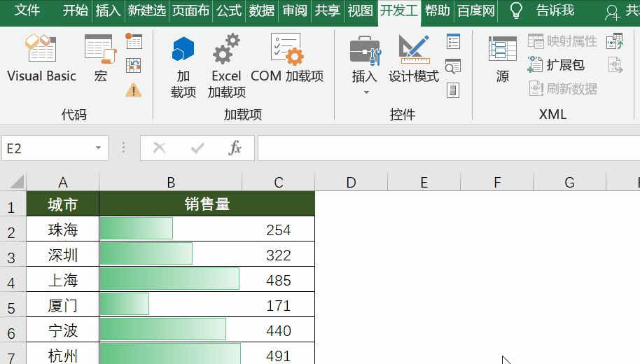Click header cell 城市
Image resolution: width=640 pixels, height=364 pixels.
pyautogui.click(x=63, y=204)
